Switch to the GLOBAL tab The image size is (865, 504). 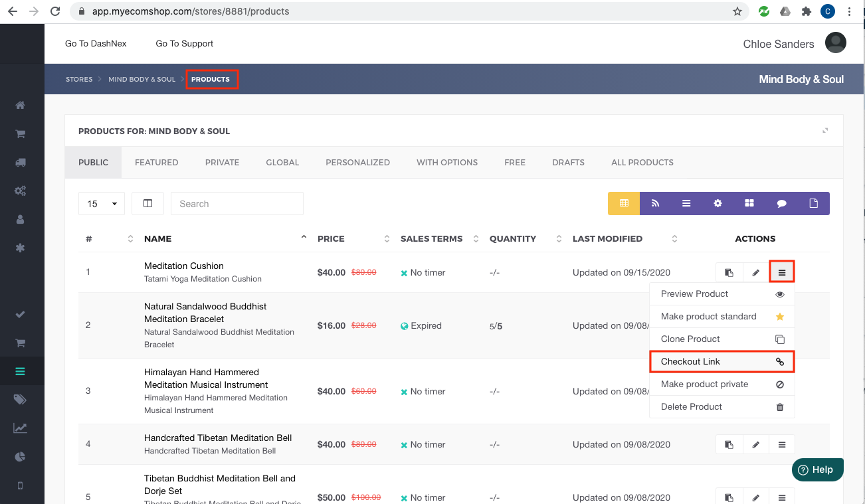(x=282, y=162)
